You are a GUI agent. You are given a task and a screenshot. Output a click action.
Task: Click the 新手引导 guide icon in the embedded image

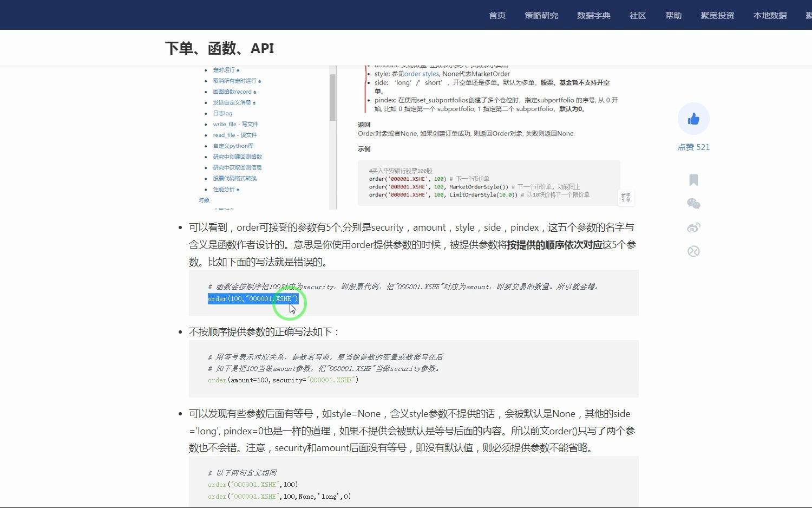tap(626, 198)
